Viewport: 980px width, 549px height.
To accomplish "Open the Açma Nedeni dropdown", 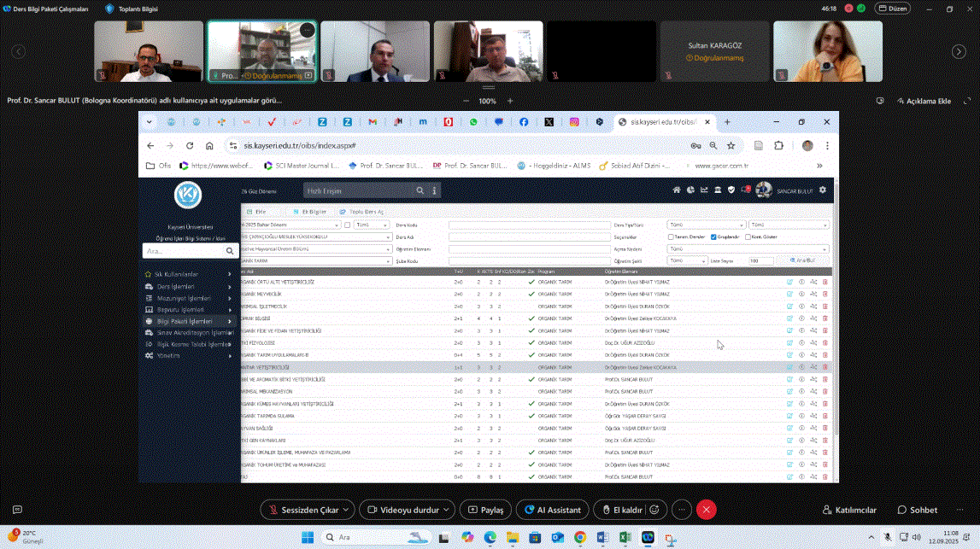I will [747, 249].
